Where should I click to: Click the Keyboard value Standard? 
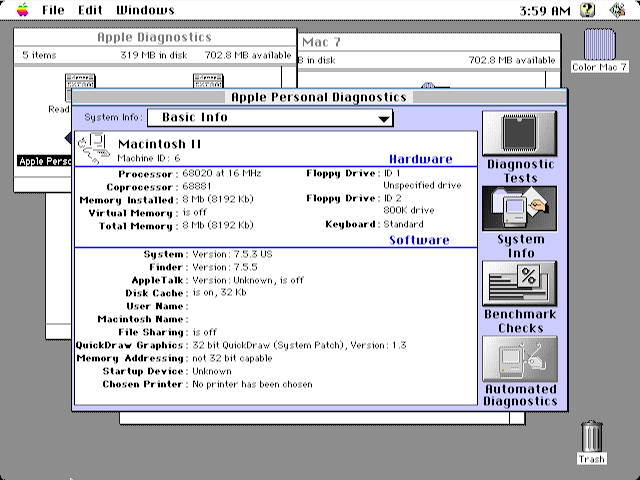(x=403, y=224)
